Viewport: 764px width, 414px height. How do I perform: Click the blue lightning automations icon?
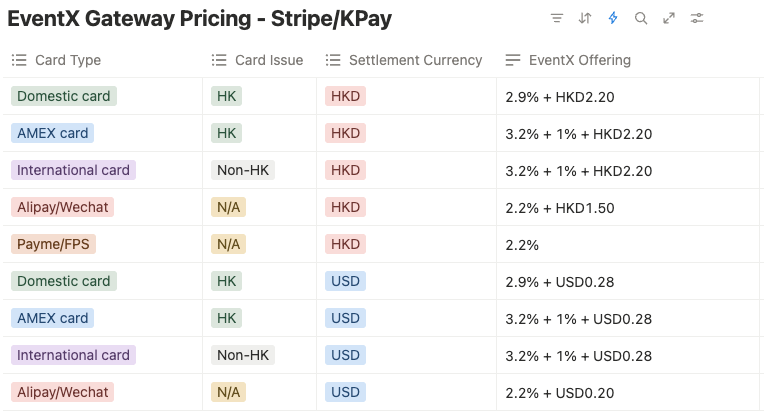click(613, 18)
